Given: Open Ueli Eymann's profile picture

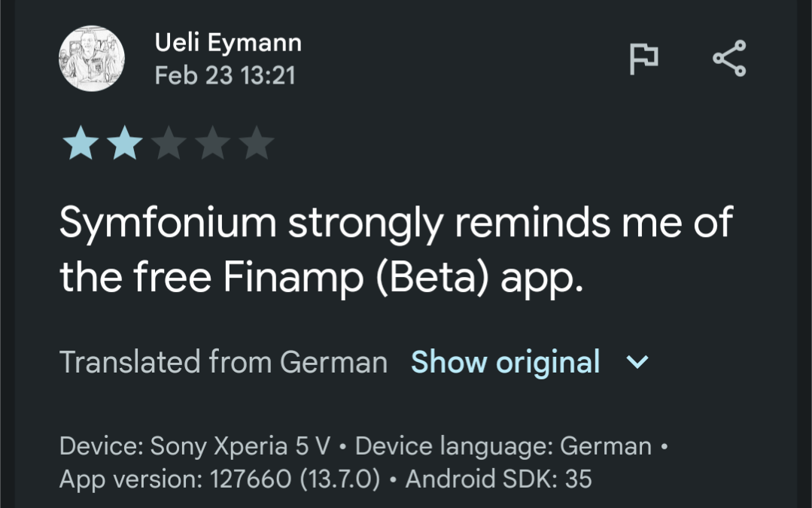Looking at the screenshot, I should (x=92, y=59).
